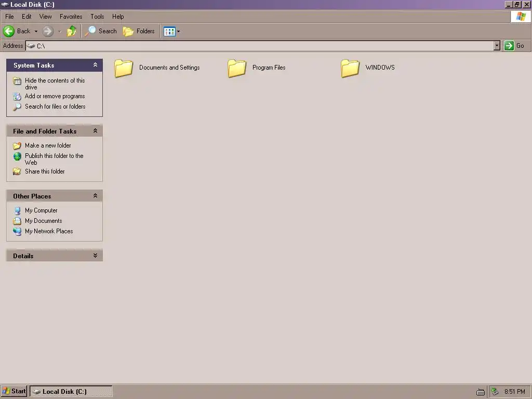Open the Back history dropdown arrow
The width and height of the screenshot is (532, 399).
(x=36, y=31)
